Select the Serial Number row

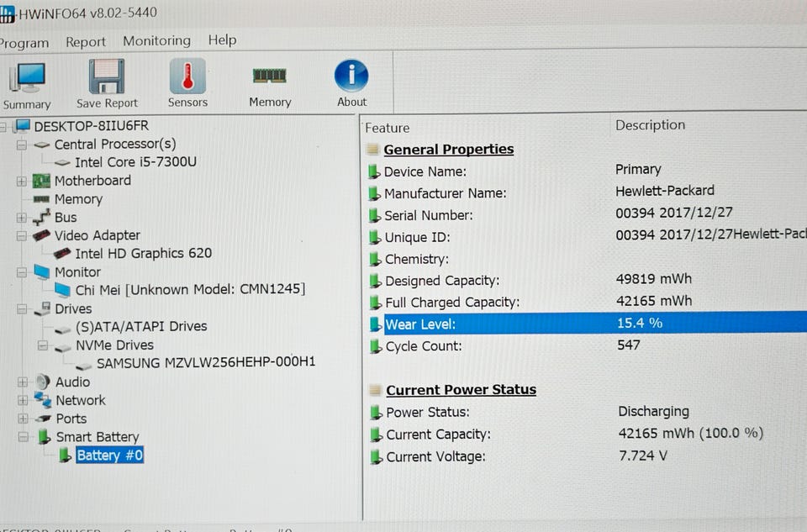[x=588, y=214]
